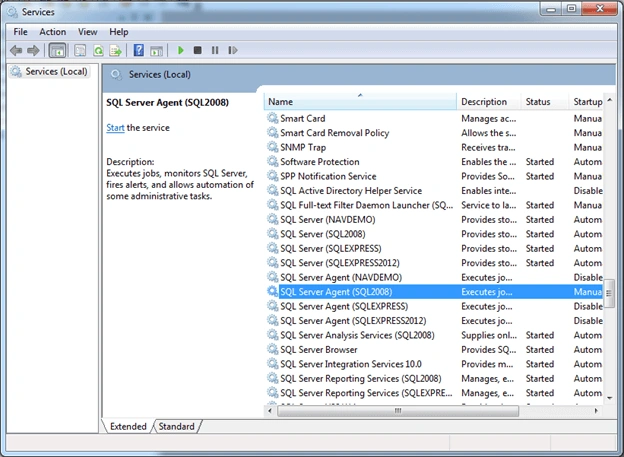Click vertical scrollbar down arrow
The width and height of the screenshot is (624, 457).
pyautogui.click(x=609, y=398)
